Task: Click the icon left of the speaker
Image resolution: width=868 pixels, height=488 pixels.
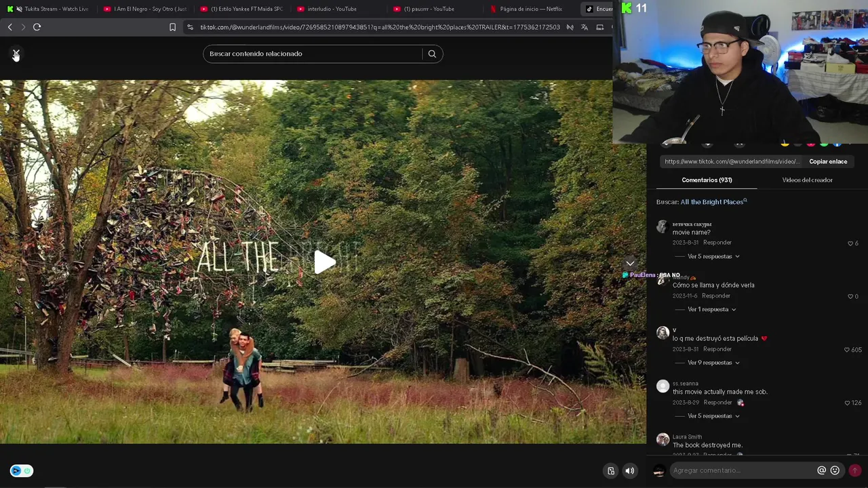Action: coord(611,470)
